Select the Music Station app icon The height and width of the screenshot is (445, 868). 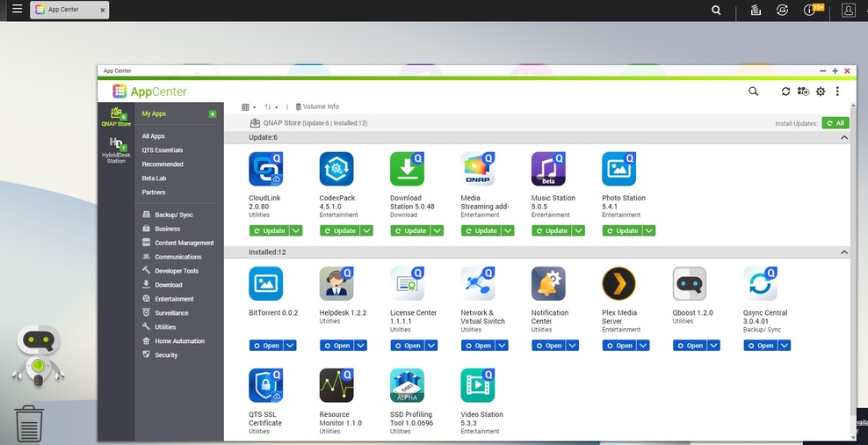click(548, 169)
